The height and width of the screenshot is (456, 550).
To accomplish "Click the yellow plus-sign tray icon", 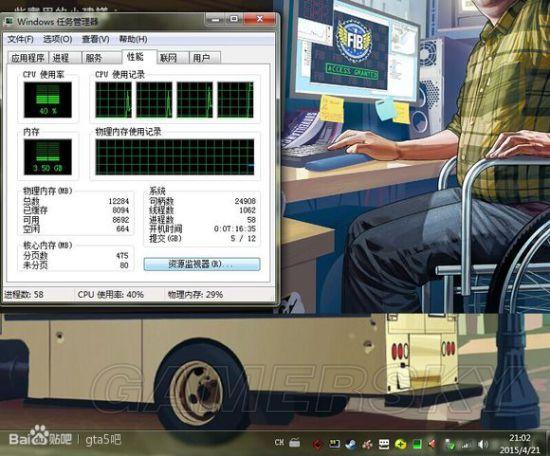I will click(x=400, y=444).
